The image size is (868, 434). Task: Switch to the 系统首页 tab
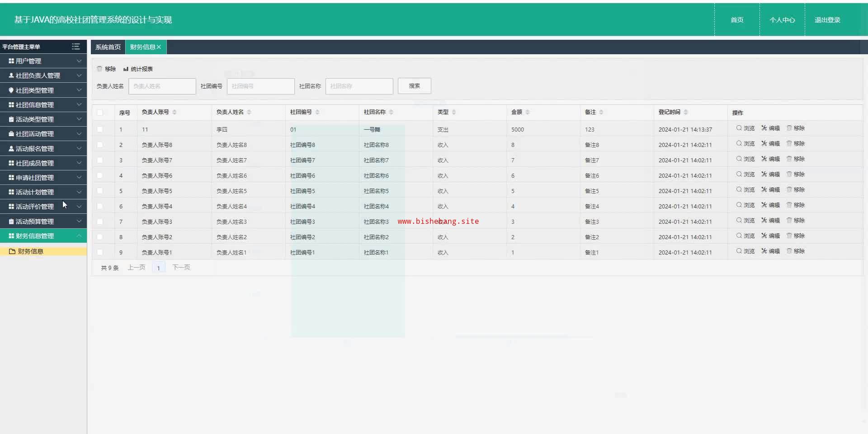tap(108, 47)
